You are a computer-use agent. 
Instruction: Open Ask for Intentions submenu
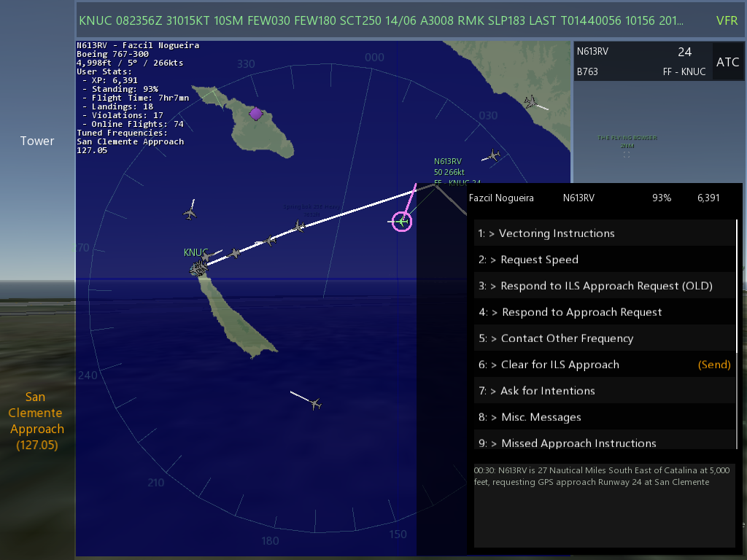(605, 390)
